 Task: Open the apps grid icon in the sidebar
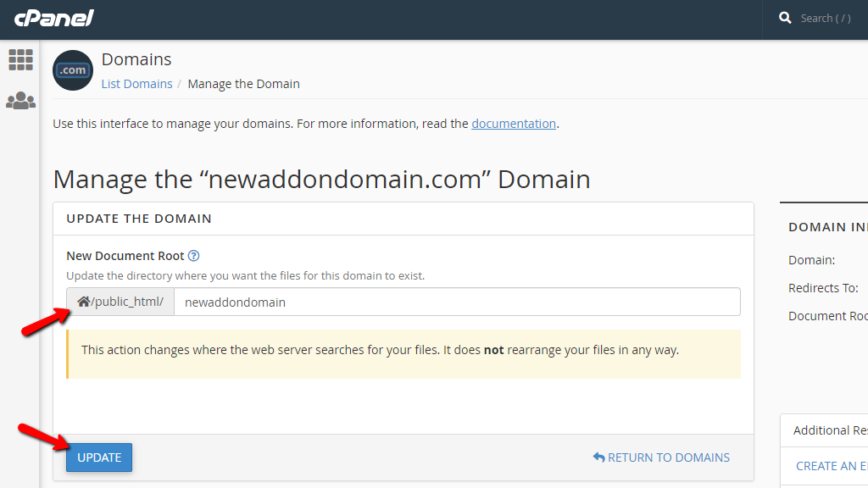click(20, 59)
